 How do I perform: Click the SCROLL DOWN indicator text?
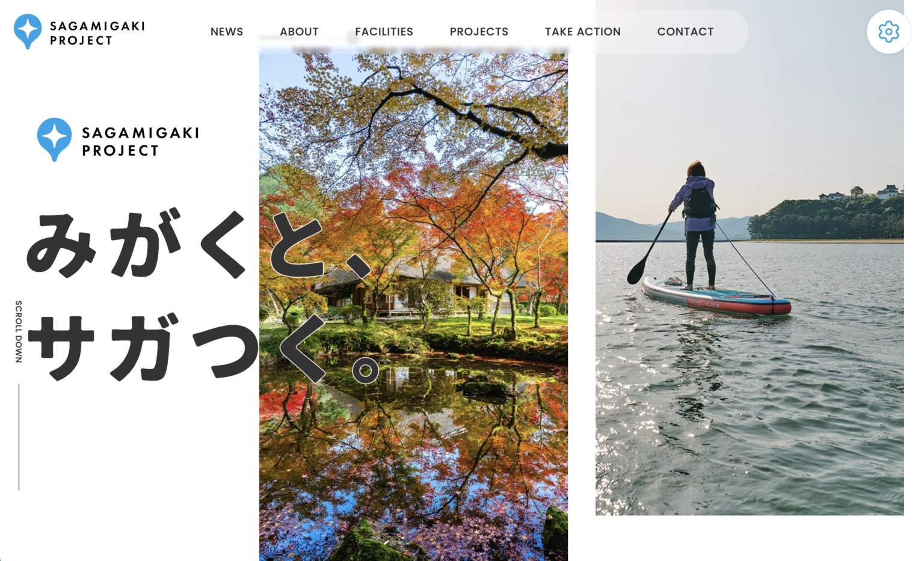[x=19, y=331]
